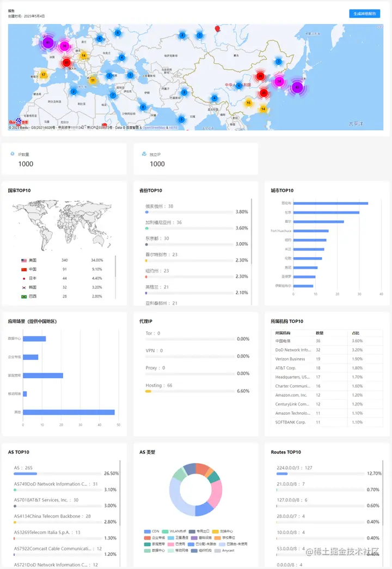
Task: Click the IP数量 stat icon
Action: [x=13, y=154]
